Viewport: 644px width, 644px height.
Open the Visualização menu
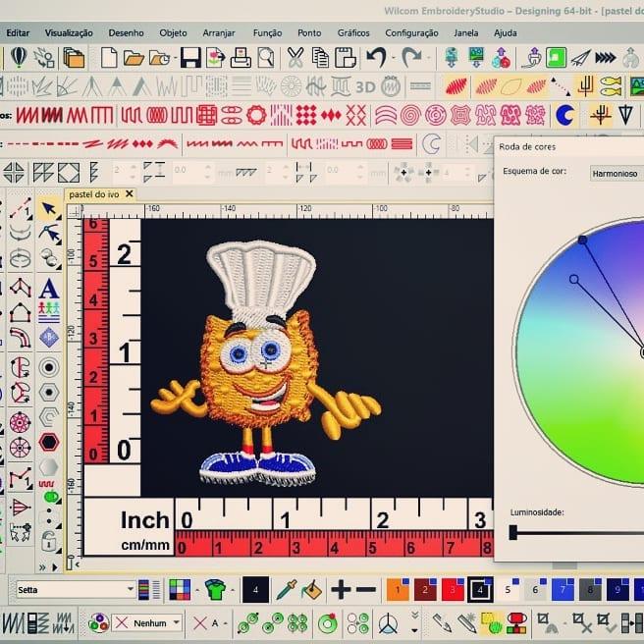click(x=69, y=32)
